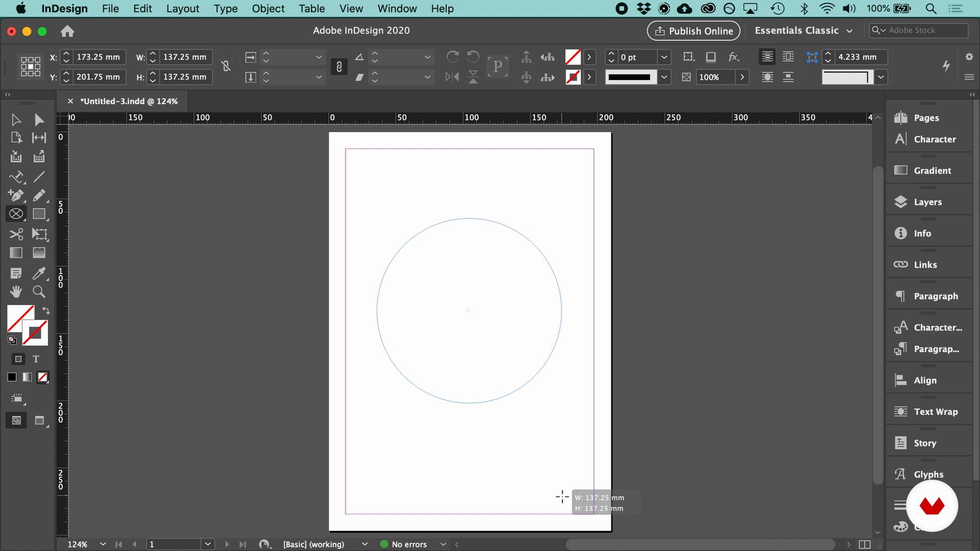Select the Ellipse Frame tool
The width and height of the screenshot is (980, 551).
coord(16,214)
